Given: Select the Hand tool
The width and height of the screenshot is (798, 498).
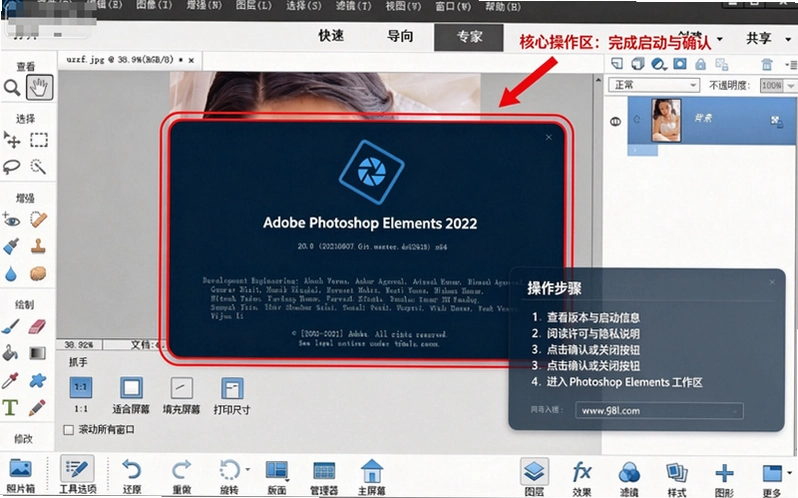Looking at the screenshot, I should 39,88.
